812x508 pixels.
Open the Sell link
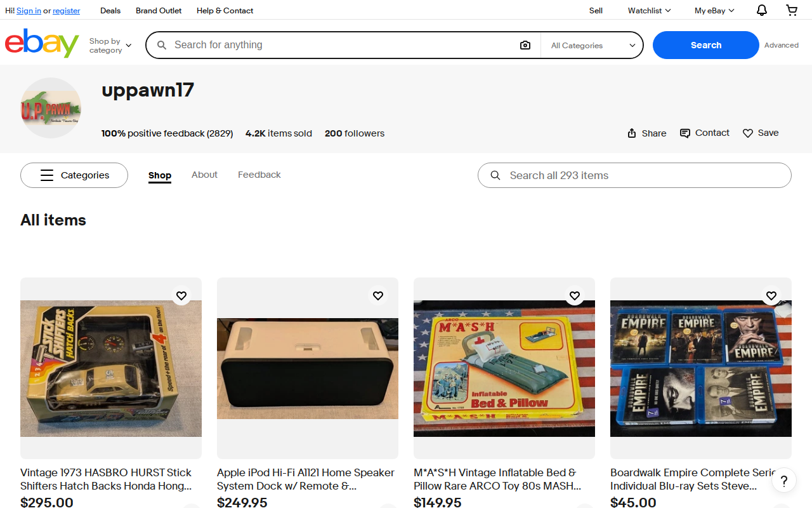tap(596, 10)
